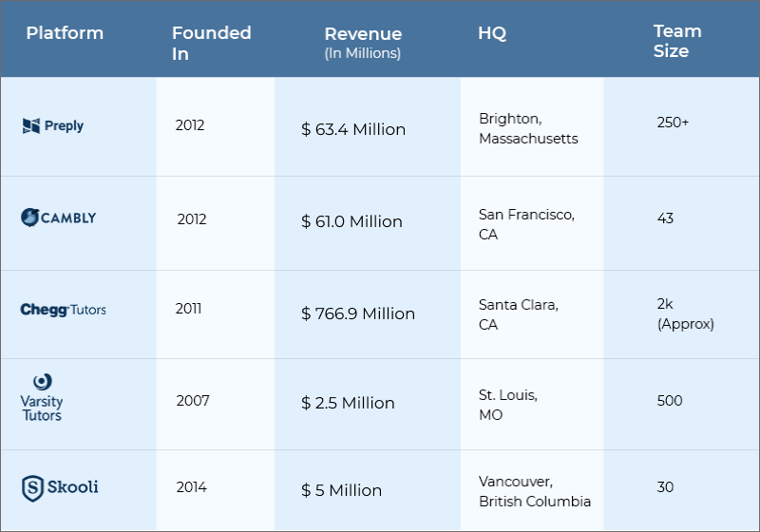This screenshot has width=760, height=532.
Task: Select Cambly's $ 61.0 Million revenue
Action: (351, 221)
